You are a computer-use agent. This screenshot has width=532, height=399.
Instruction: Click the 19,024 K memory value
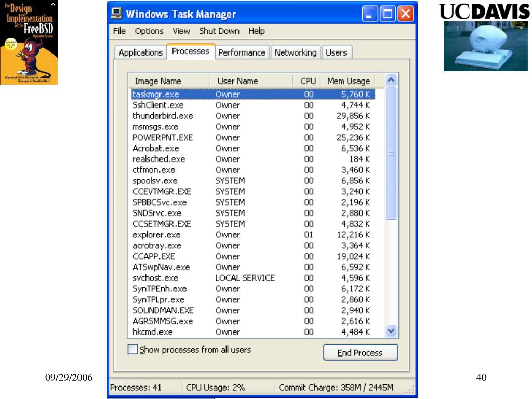click(x=353, y=257)
